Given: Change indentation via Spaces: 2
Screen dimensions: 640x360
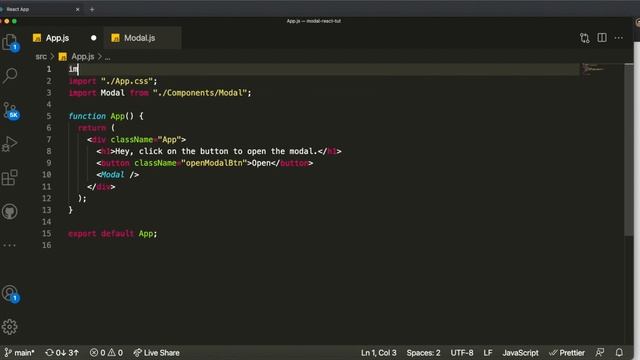Looking at the screenshot, I should coord(423,353).
